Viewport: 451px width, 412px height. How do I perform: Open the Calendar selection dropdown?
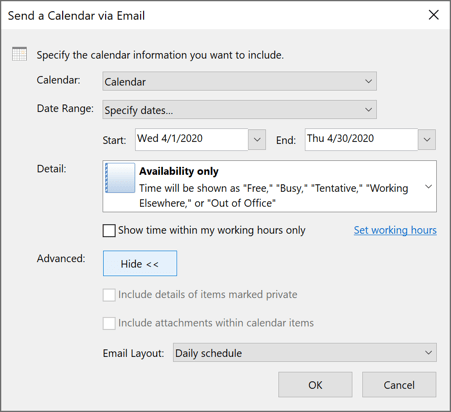click(x=239, y=81)
